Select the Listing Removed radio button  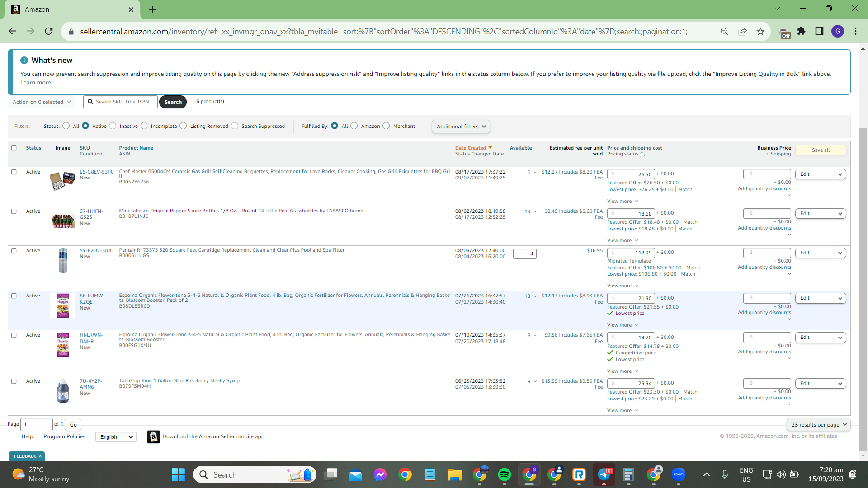click(x=183, y=126)
